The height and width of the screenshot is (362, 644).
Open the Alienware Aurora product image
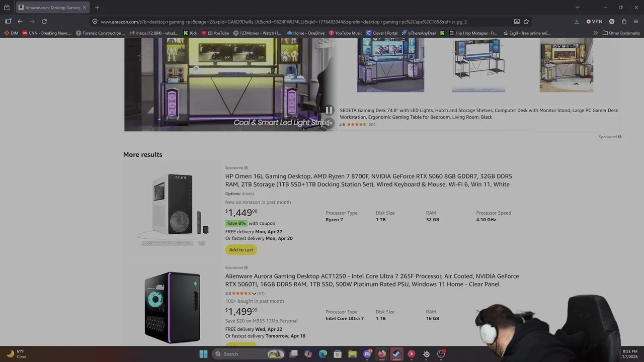[x=173, y=308]
